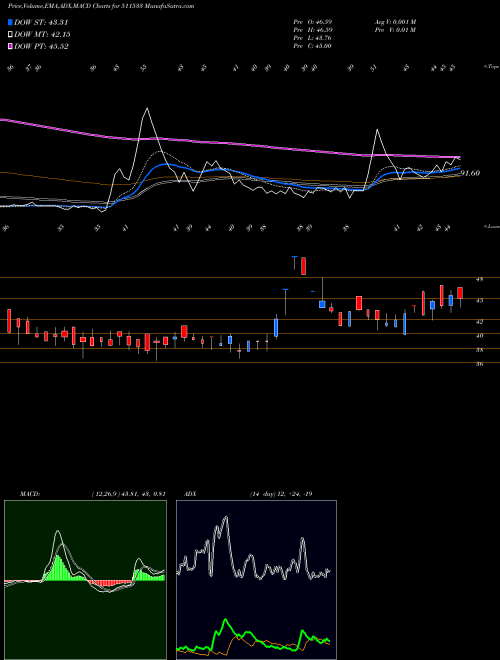The height and width of the screenshot is (660, 500).
Task: Click the Pre L: 43.76 value
Action: click(312, 38)
